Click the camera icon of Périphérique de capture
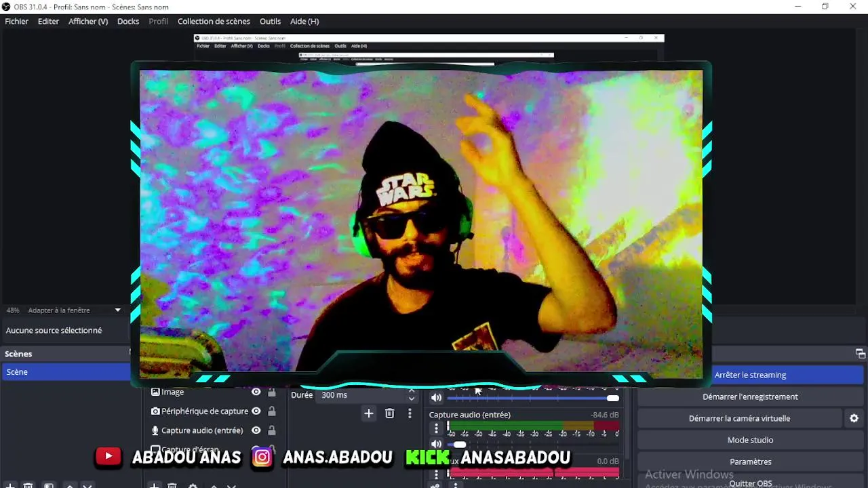The width and height of the screenshot is (868, 488). [155, 411]
